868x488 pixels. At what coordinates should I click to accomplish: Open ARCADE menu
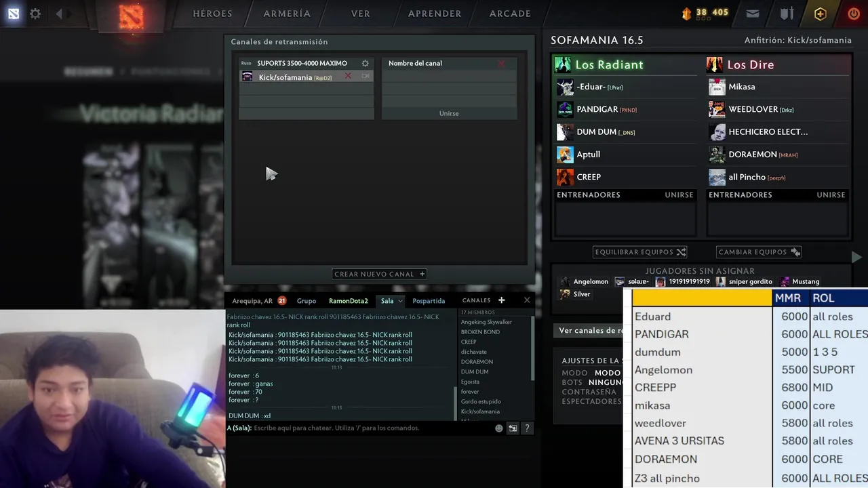(510, 14)
